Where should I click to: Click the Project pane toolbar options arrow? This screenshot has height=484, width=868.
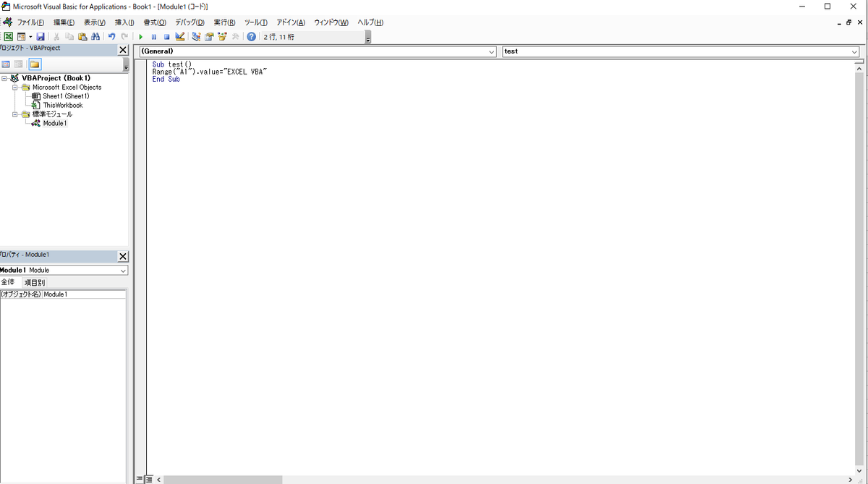pos(126,64)
